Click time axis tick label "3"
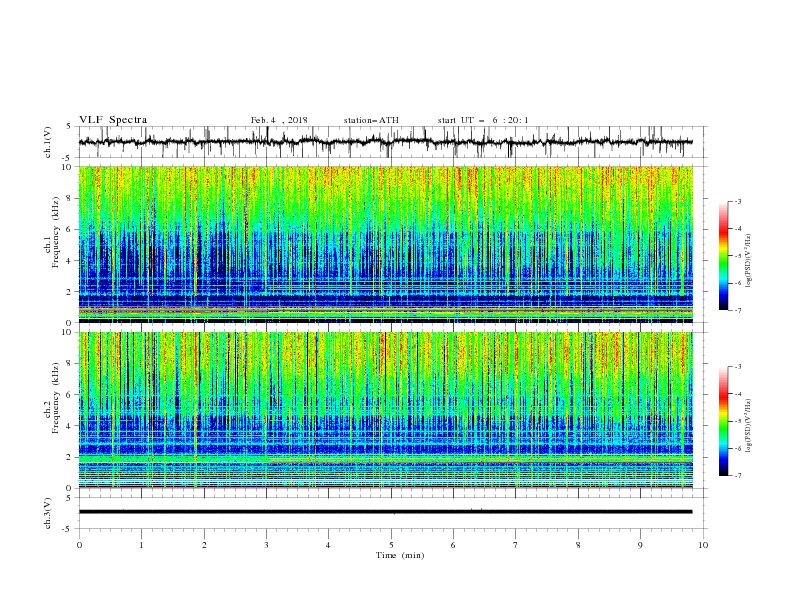This screenshot has height=612, width=792. click(266, 545)
